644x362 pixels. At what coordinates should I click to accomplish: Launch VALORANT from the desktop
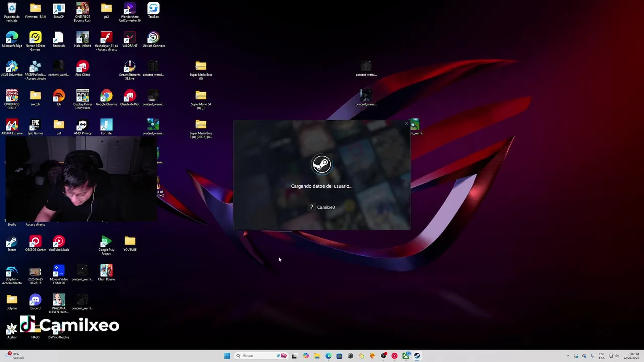130,40
